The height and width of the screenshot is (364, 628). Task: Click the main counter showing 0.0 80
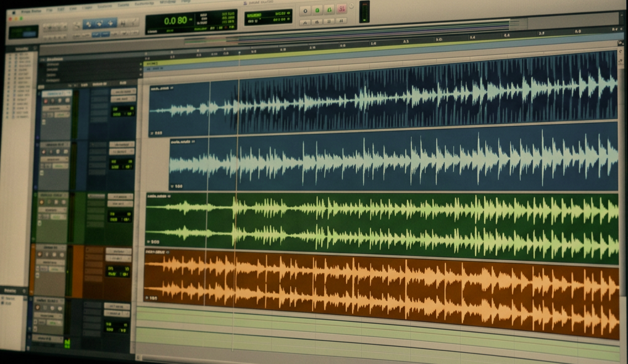tap(175, 21)
